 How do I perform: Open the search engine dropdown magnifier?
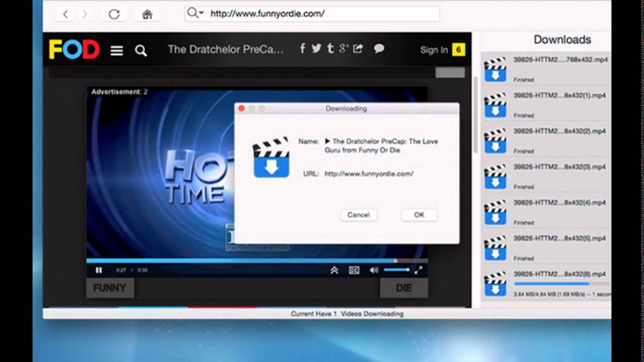195,13
